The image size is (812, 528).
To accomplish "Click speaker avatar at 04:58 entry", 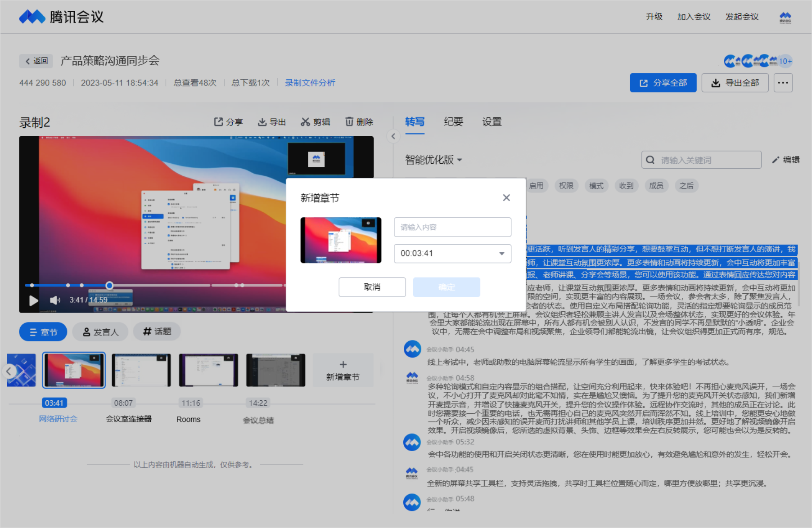I will [x=412, y=377].
